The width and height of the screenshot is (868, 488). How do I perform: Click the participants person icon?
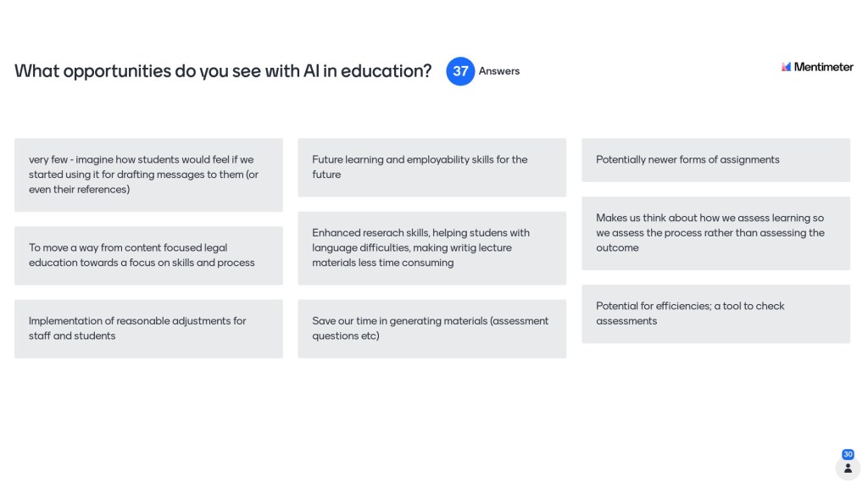847,468
